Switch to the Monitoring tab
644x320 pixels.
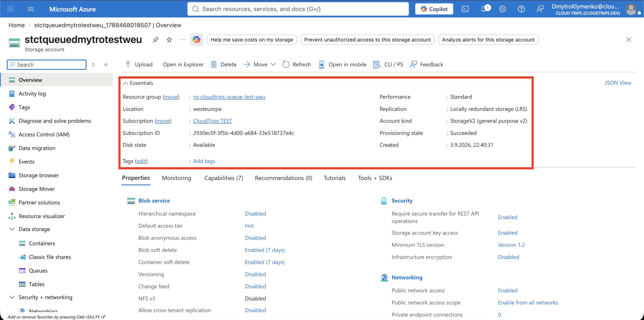coord(177,178)
